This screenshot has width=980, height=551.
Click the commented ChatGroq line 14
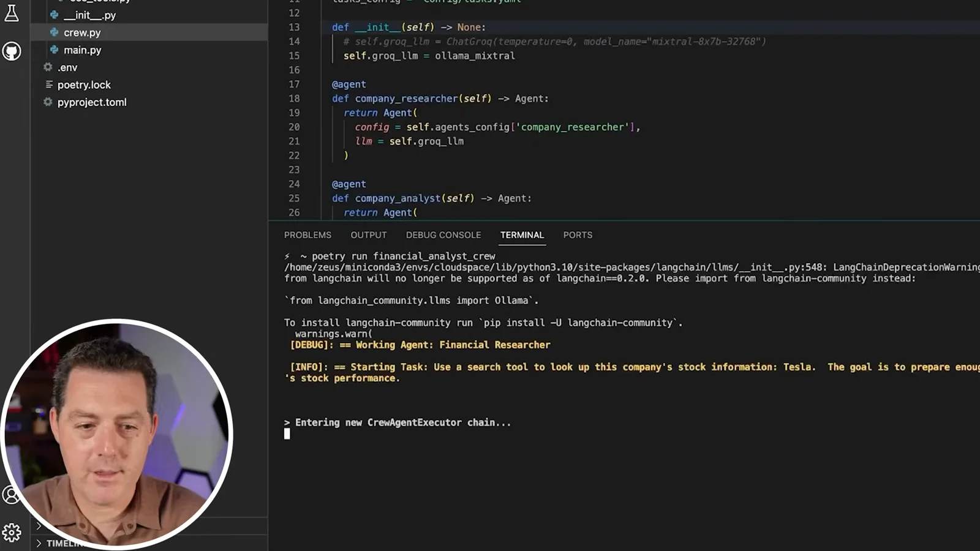pyautogui.click(x=554, y=42)
